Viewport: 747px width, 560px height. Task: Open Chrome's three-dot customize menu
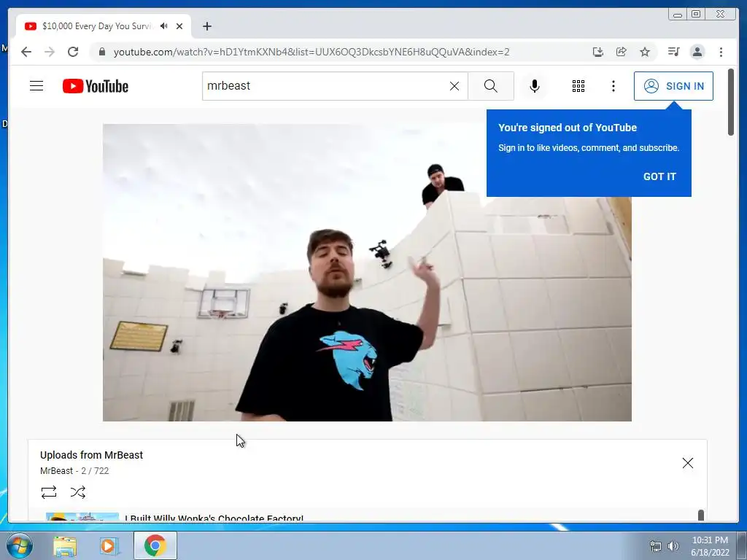(721, 52)
